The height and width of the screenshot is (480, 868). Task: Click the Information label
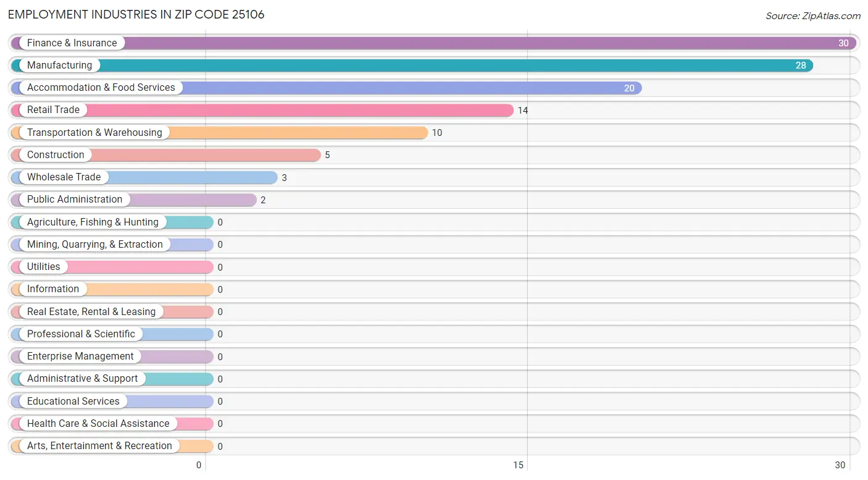tap(53, 288)
